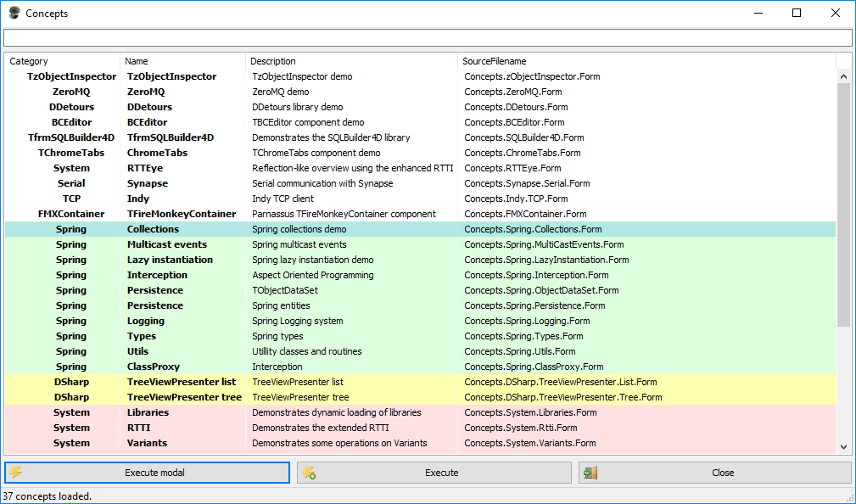Click the lightning-plus icon on Execute button
Screen dimensions: 856x504
(309, 473)
